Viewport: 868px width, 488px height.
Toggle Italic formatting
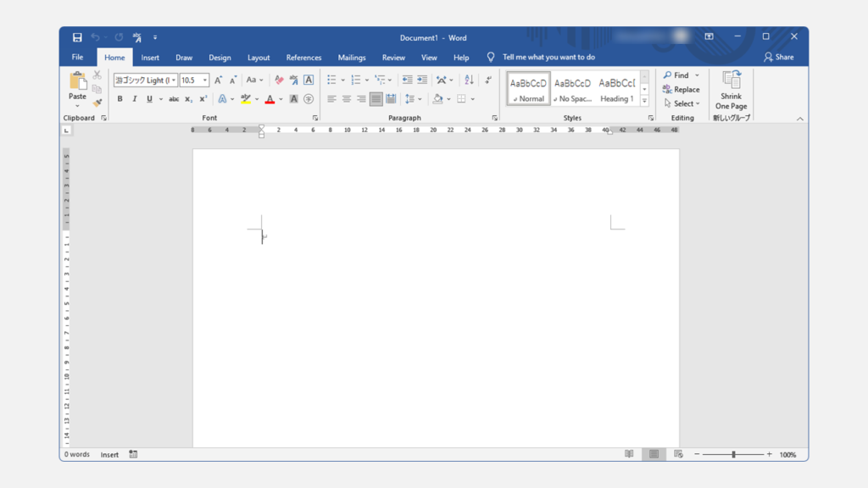point(134,99)
